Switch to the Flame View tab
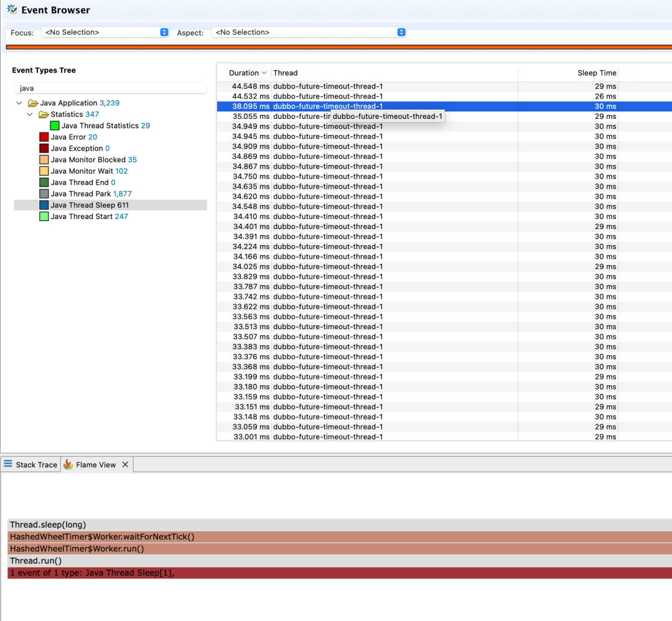 (x=96, y=465)
